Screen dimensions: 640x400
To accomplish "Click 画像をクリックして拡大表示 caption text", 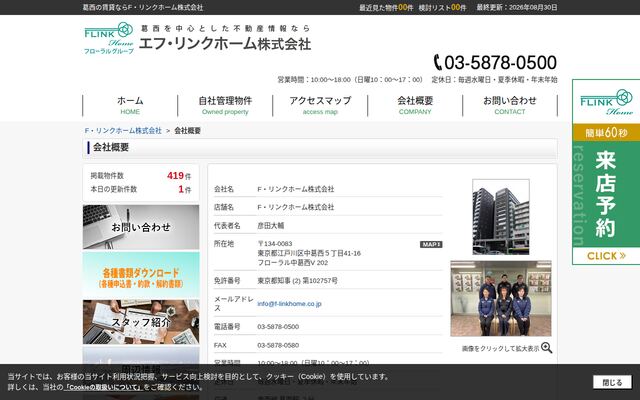I will (x=500, y=349).
